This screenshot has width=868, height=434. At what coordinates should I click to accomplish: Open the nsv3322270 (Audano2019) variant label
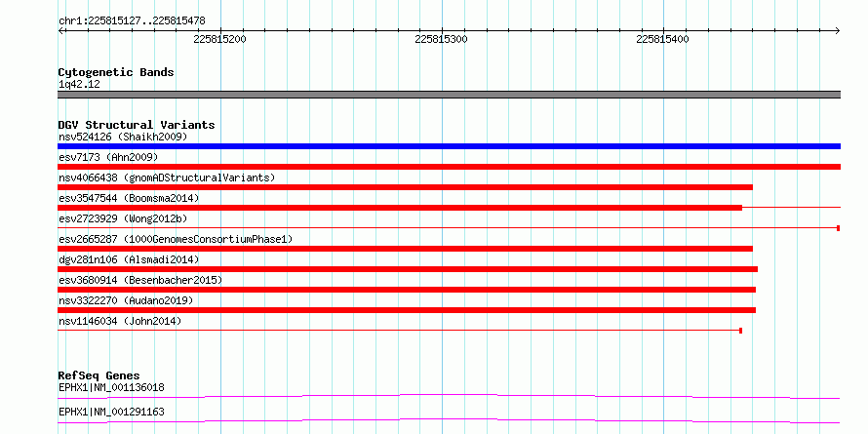click(126, 300)
